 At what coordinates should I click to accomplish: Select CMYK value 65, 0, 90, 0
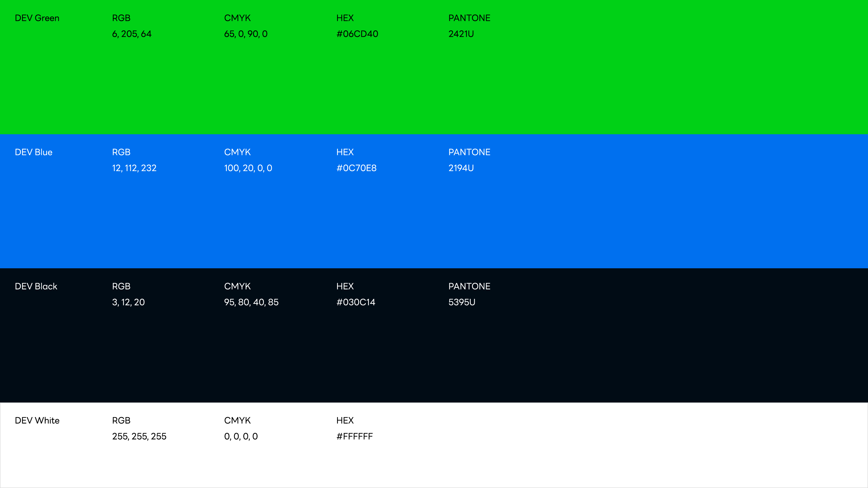click(246, 34)
